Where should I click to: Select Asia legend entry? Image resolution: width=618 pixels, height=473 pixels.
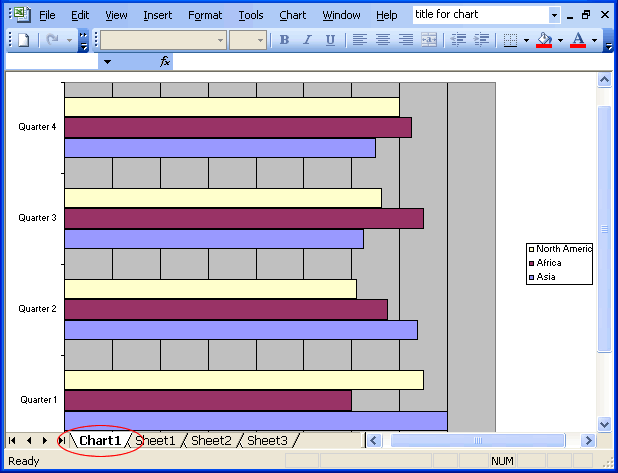542,277
